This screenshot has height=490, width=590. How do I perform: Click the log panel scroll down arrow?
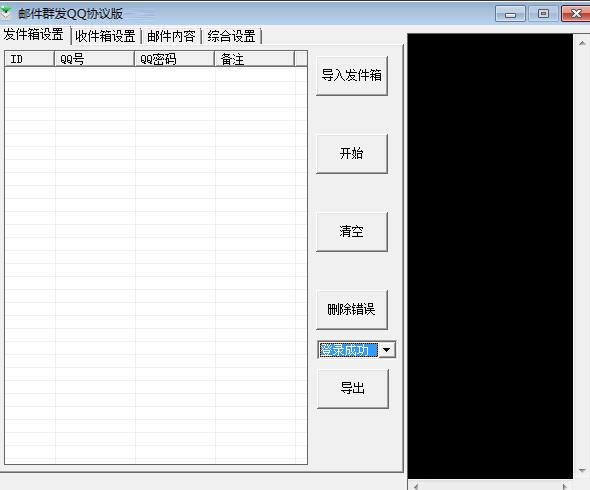[x=582, y=470]
